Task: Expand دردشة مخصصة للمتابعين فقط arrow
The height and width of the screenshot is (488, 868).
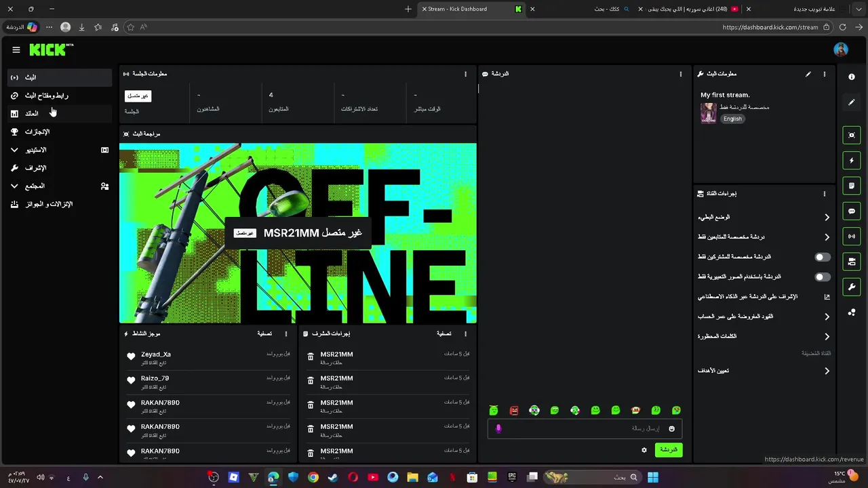Action: pos(827,237)
